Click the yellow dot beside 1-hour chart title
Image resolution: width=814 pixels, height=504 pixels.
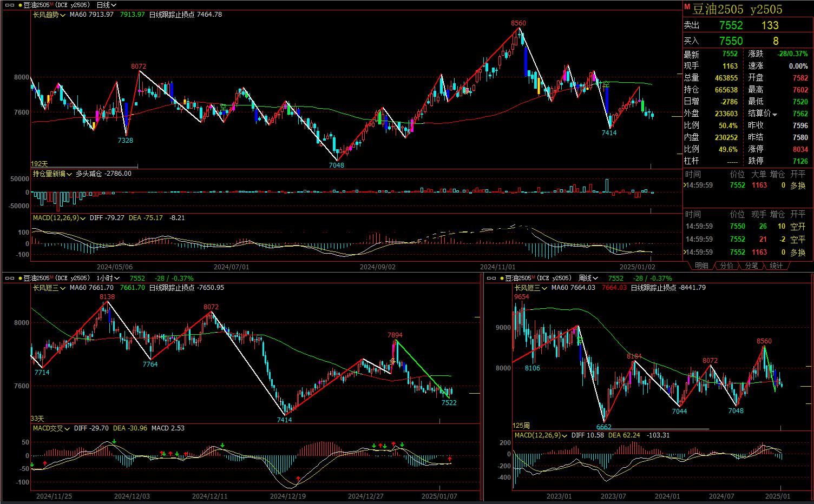[x=19, y=278]
